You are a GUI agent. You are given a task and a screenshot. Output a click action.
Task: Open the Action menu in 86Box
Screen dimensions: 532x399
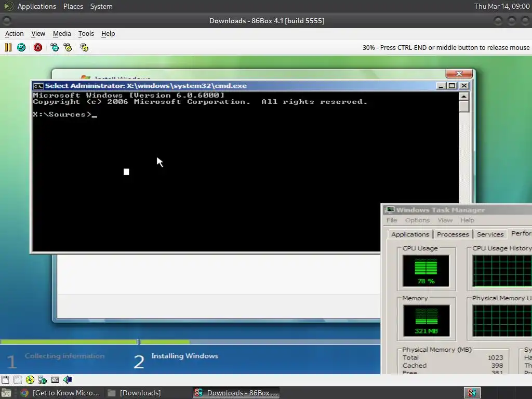point(14,34)
